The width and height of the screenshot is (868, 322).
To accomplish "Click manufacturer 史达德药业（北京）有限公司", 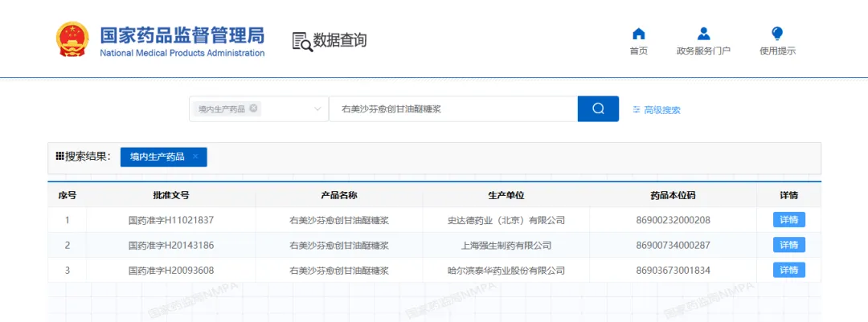I will click(x=506, y=220).
